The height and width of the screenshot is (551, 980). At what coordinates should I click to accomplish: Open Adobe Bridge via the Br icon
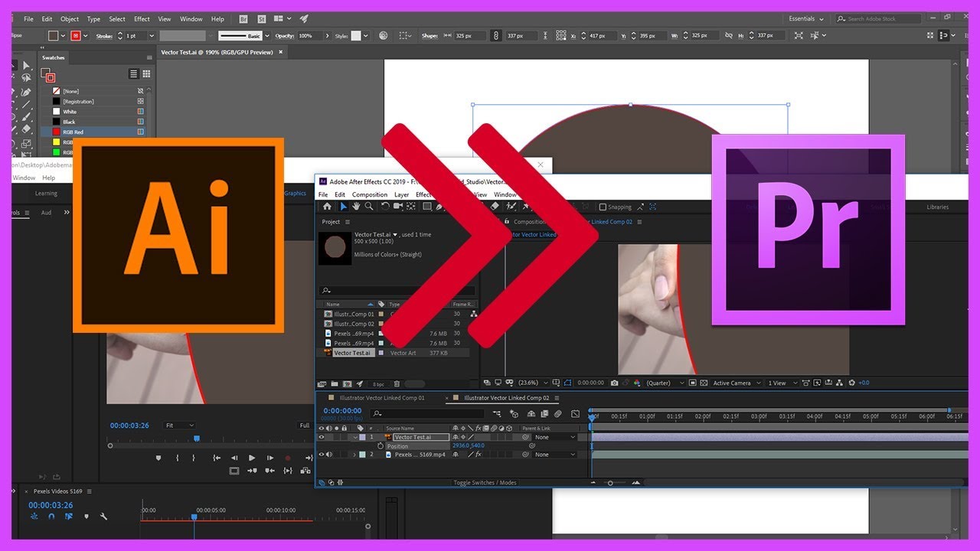pos(243,18)
